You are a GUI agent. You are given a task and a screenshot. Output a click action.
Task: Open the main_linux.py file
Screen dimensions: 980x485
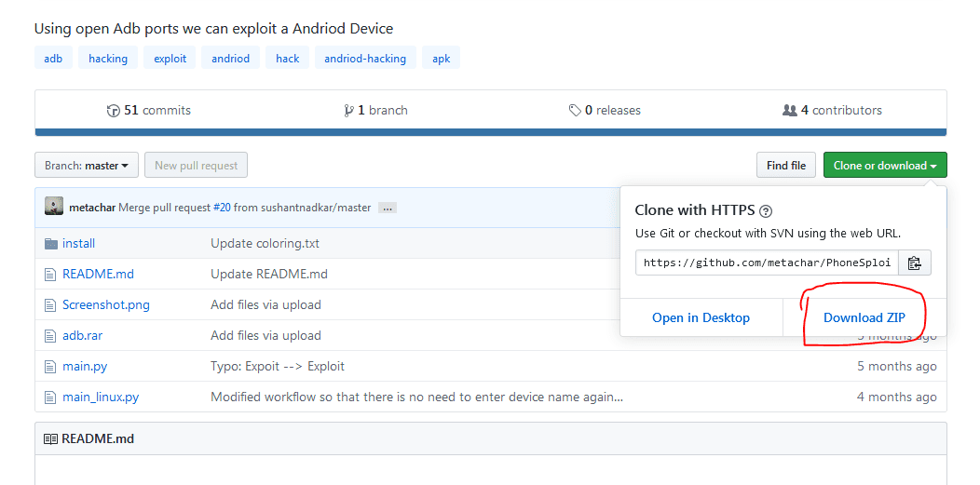(101, 397)
